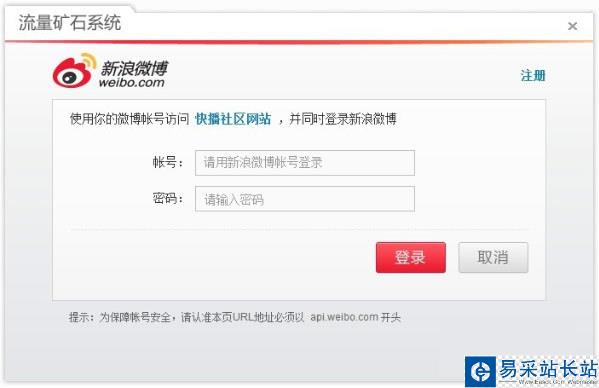Viewport: 599px width, 388px height.
Task: Click the 新浪微博 brand name text
Action: pyautogui.click(x=134, y=68)
